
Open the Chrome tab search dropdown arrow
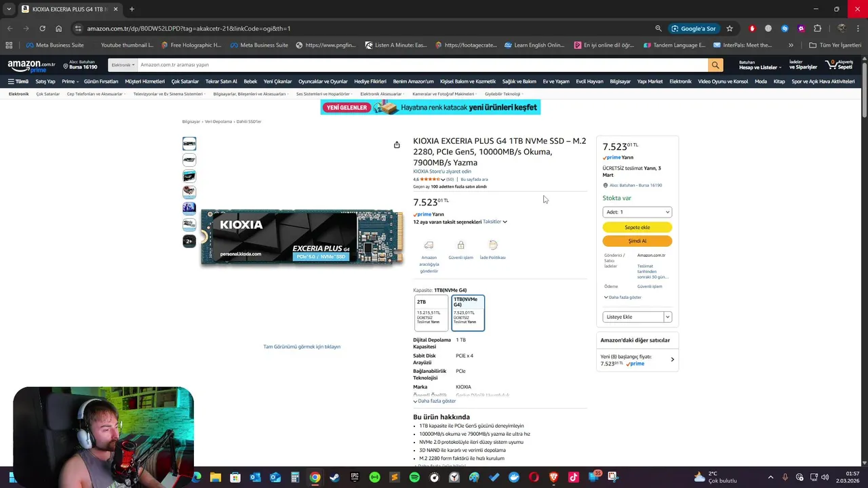click(x=8, y=9)
